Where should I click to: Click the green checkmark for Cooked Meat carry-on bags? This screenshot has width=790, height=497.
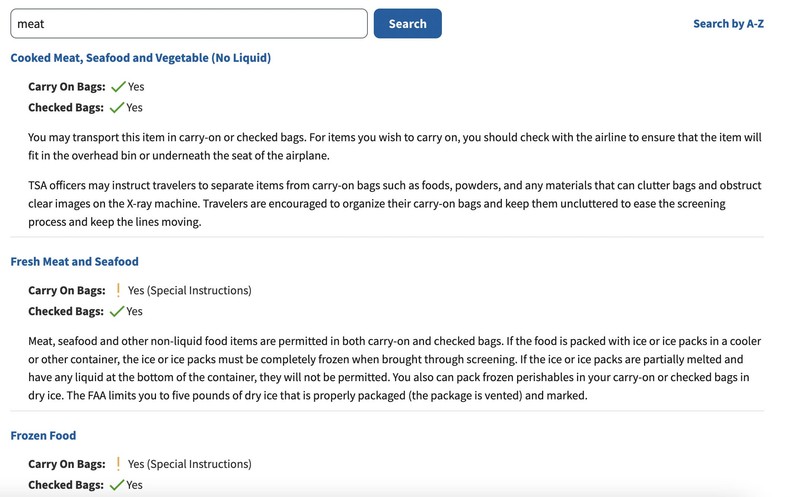pyautogui.click(x=118, y=87)
